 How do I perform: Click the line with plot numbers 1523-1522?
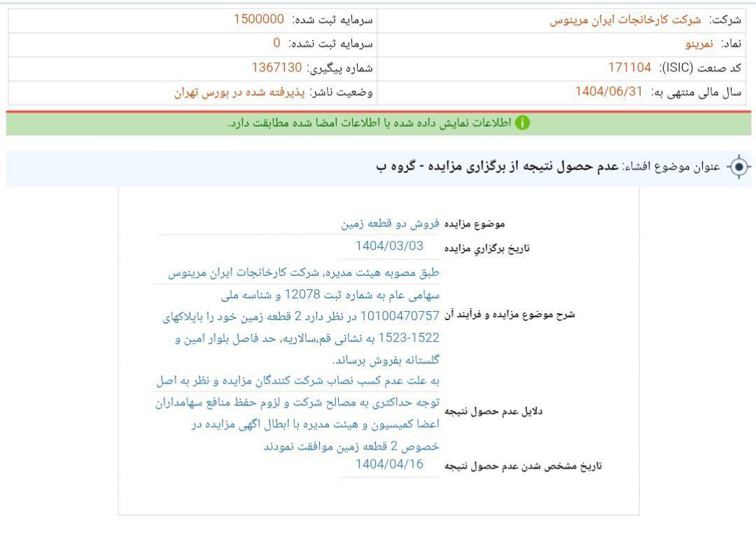(307, 338)
